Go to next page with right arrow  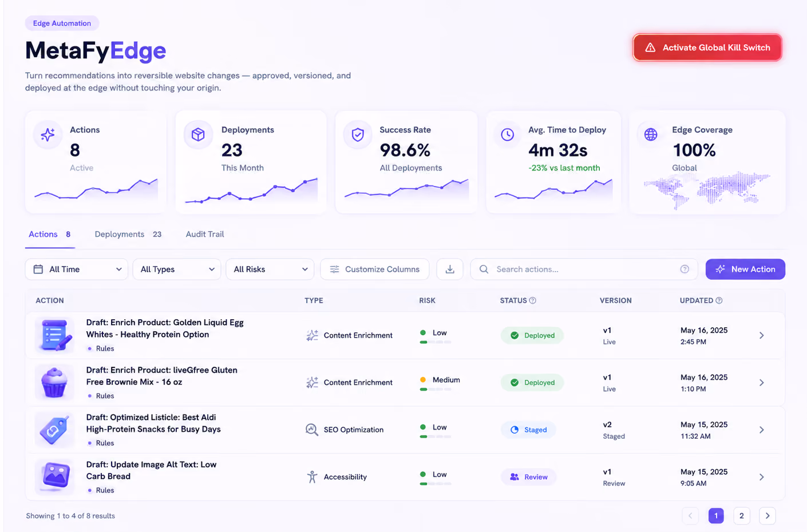(768, 515)
